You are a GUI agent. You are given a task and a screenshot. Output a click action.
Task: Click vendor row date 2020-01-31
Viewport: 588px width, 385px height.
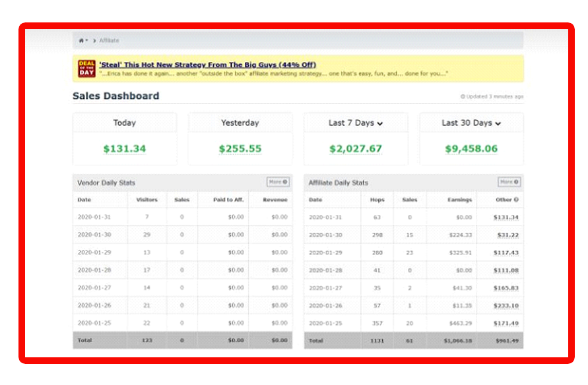pos(94,217)
